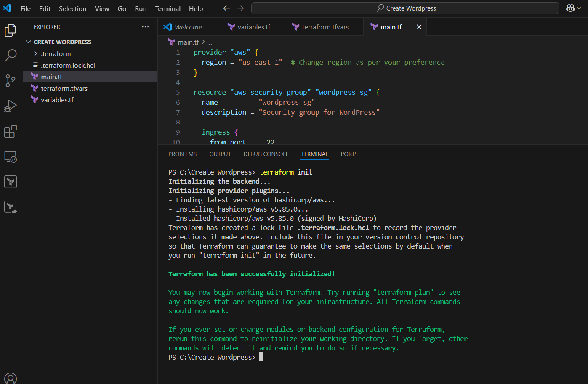This screenshot has height=384, width=588.
Task: Select the TERMINAL panel tab
Action: click(314, 154)
